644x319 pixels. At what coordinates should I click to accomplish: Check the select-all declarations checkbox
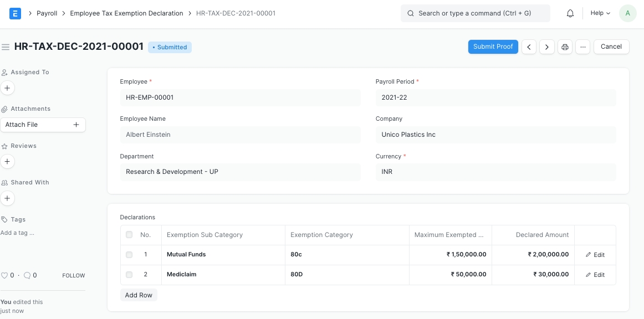(x=129, y=235)
